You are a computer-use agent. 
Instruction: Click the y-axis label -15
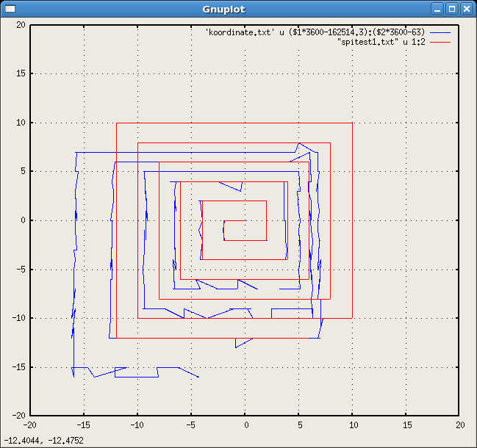[x=18, y=367]
